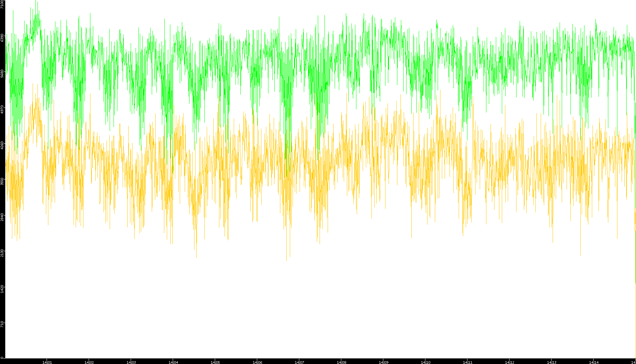Click the 2840 value axis label
Viewport: 636px width, 364px height.
coord(2,217)
